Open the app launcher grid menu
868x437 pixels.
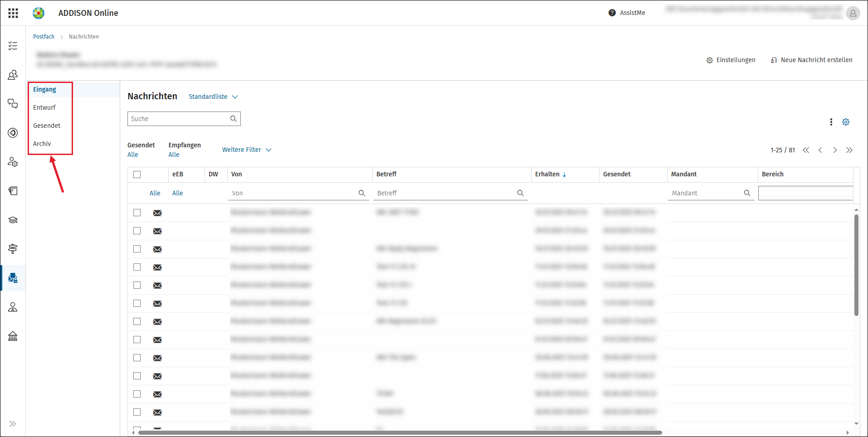[13, 13]
